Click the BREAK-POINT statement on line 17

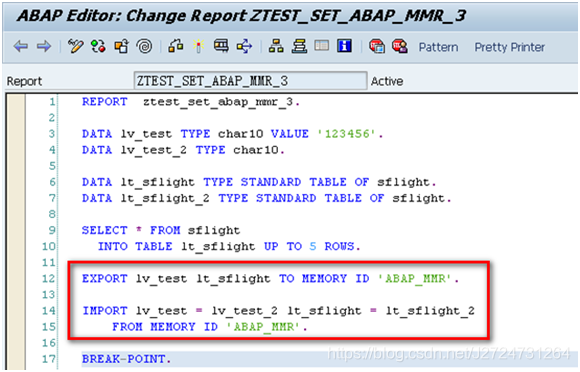127,359
